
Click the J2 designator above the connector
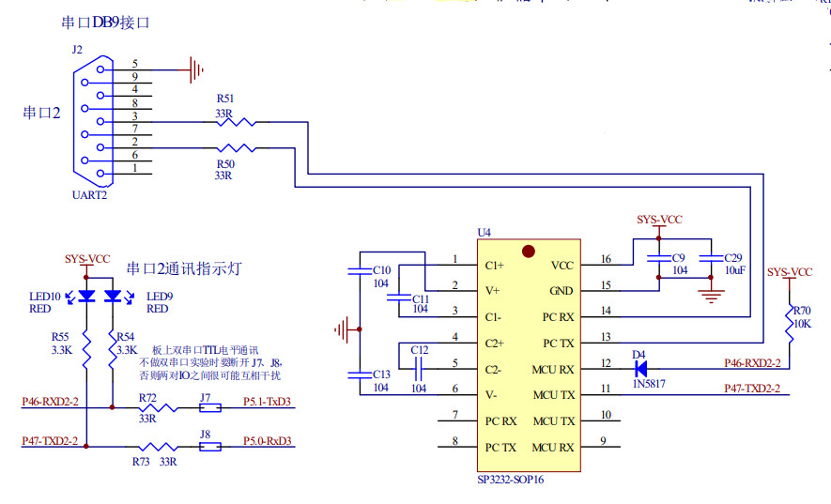(x=77, y=50)
